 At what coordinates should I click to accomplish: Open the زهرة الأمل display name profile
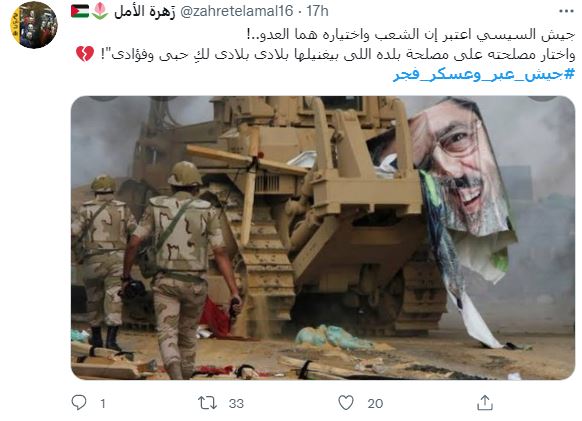[x=145, y=12]
